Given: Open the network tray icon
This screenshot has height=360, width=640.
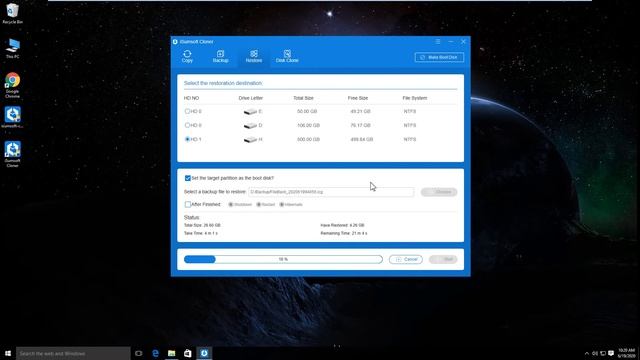Looking at the screenshot, I should pos(603,353).
